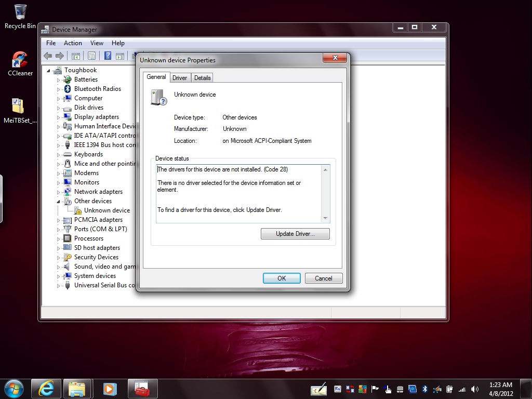532x399 pixels.
Task: Open the View menu
Action: pos(97,43)
